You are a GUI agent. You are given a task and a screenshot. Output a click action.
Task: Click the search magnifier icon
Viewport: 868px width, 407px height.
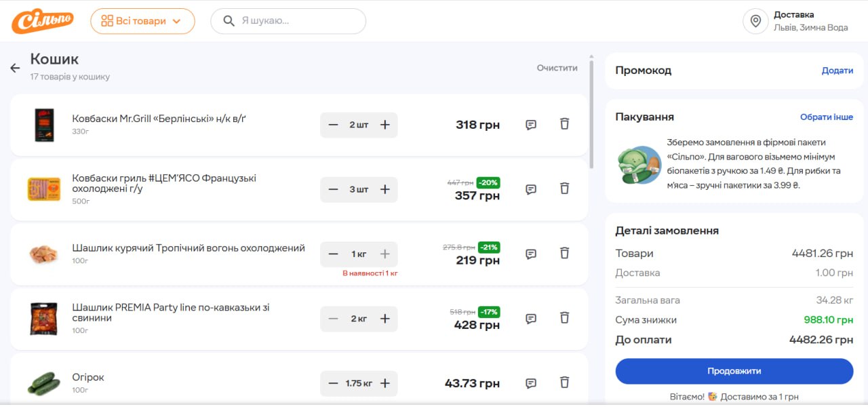coord(229,21)
